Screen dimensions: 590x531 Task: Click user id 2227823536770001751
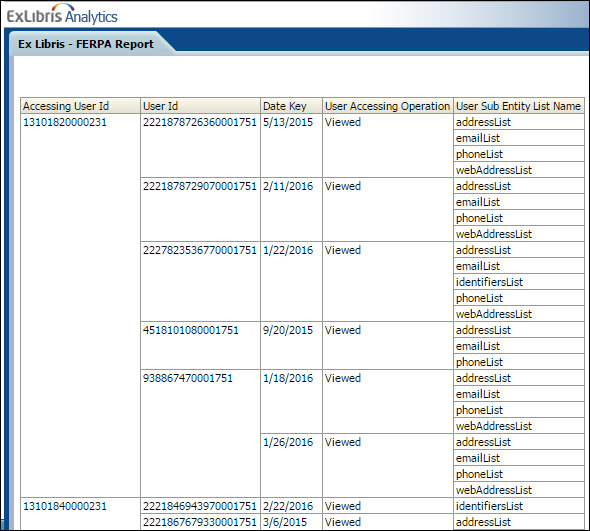[x=201, y=281]
